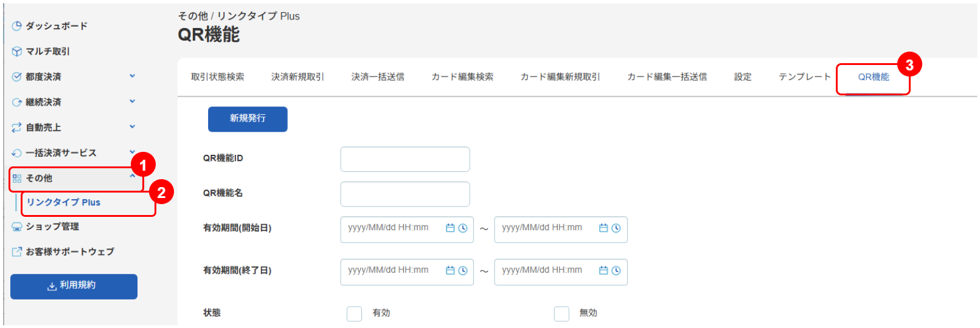Image resolution: width=980 pixels, height=328 pixels.
Task: Click the 無効 checkbox label text
Action: click(x=588, y=313)
